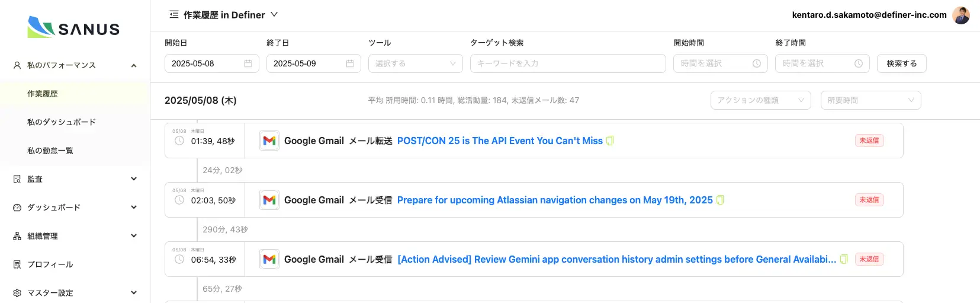This screenshot has width=980, height=303.
Task: Click 未返信 tag on the Gemini email row
Action: [x=869, y=259]
